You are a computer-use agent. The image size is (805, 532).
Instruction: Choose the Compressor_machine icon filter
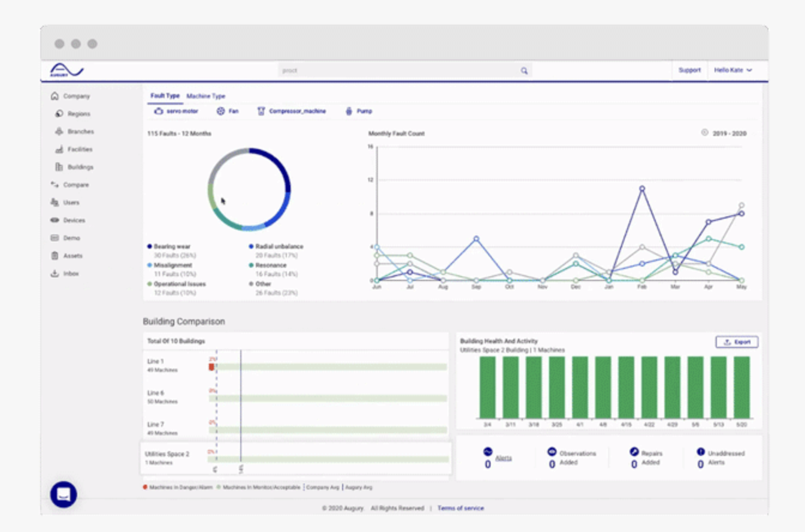pyautogui.click(x=261, y=111)
